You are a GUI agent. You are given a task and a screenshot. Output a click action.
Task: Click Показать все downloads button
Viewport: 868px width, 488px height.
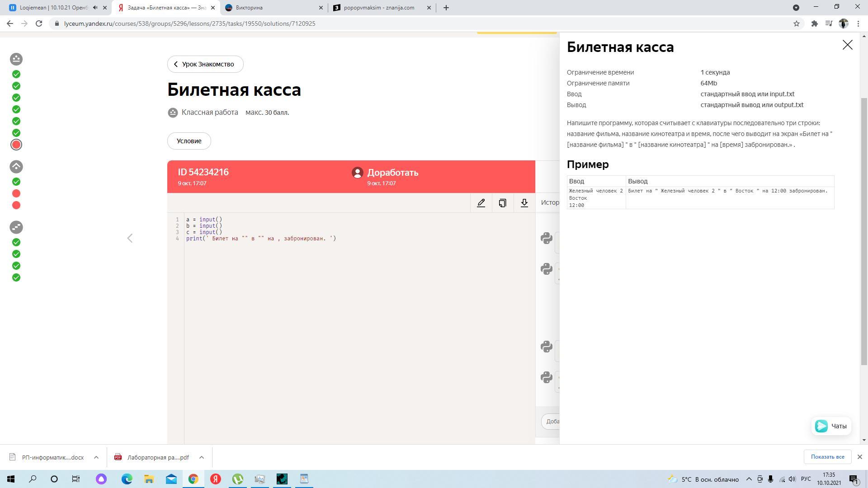(x=827, y=457)
